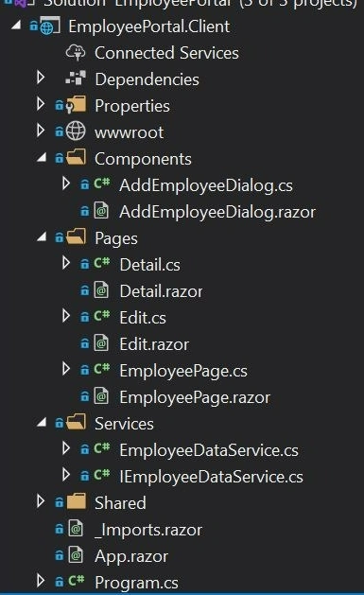Select EmployeePage.razor file name
The image size is (364, 595).
(195, 397)
